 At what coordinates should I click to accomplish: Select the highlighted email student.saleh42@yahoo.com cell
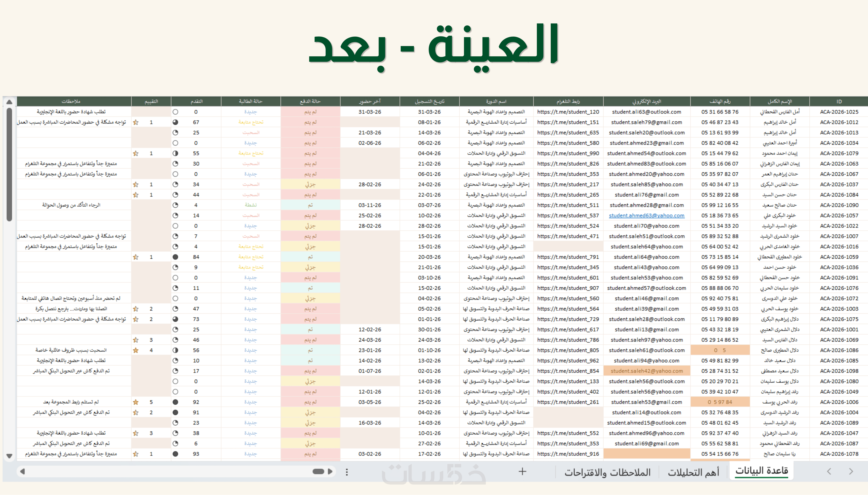click(647, 371)
